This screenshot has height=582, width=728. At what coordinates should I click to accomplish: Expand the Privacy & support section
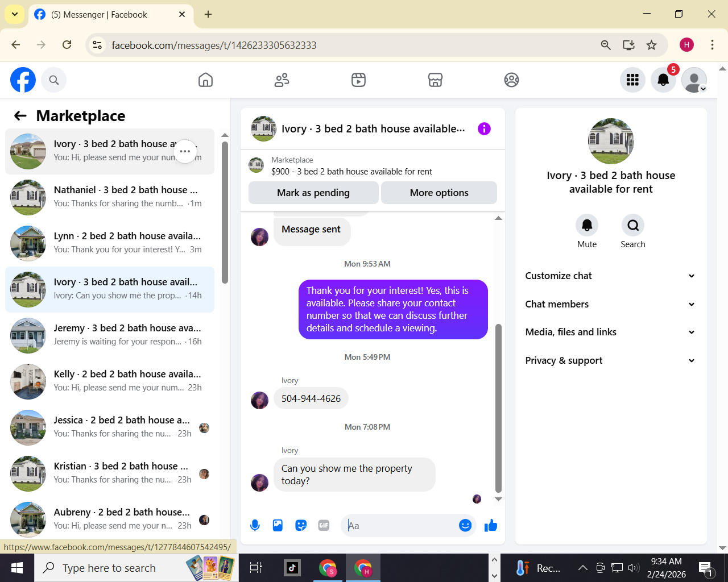point(610,360)
